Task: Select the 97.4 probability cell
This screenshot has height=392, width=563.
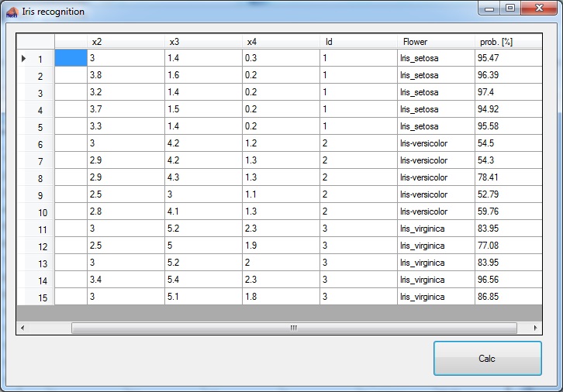Action: [x=507, y=92]
